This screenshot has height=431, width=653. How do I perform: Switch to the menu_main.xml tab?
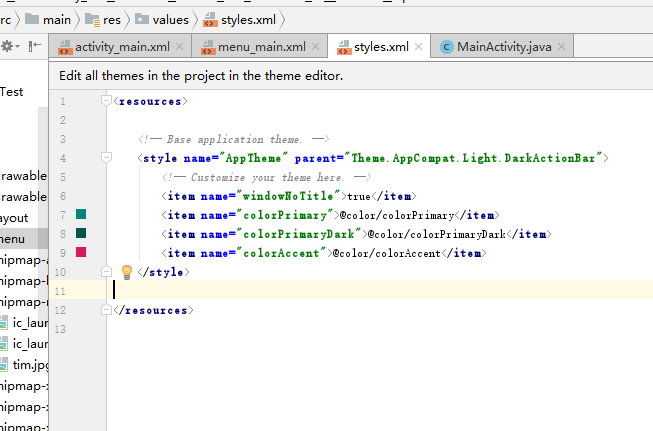(x=260, y=47)
